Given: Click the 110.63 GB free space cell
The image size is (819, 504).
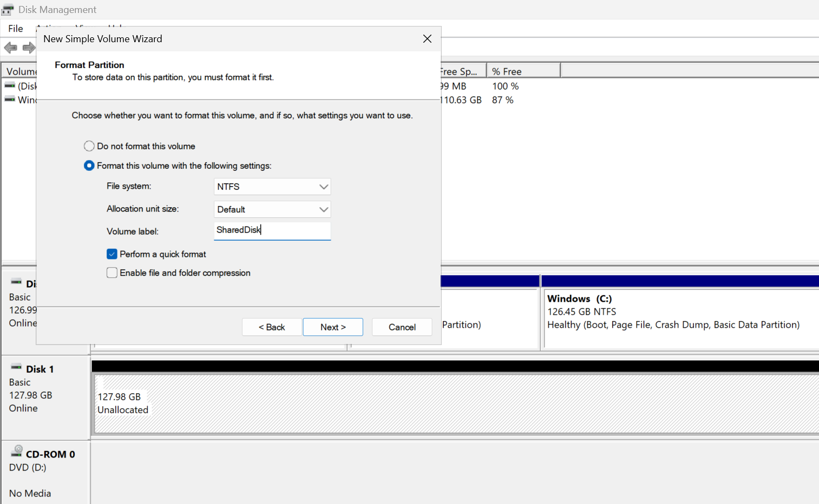Looking at the screenshot, I should click(x=461, y=100).
